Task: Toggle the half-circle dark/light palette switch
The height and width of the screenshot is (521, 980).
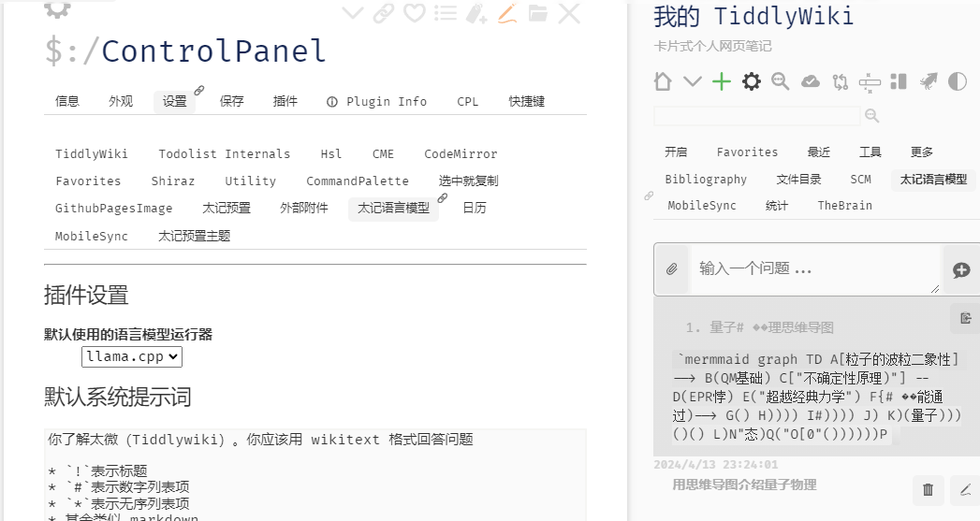Action: [x=957, y=82]
